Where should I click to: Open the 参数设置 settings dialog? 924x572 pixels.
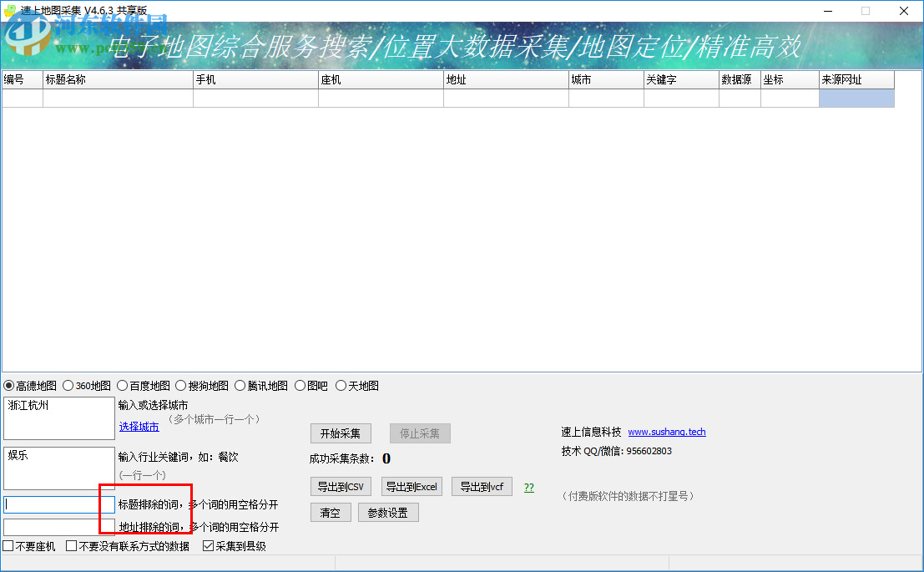coord(387,512)
